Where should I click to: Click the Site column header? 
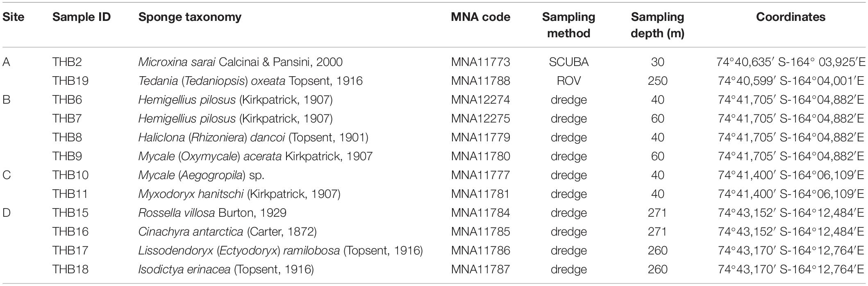point(13,17)
